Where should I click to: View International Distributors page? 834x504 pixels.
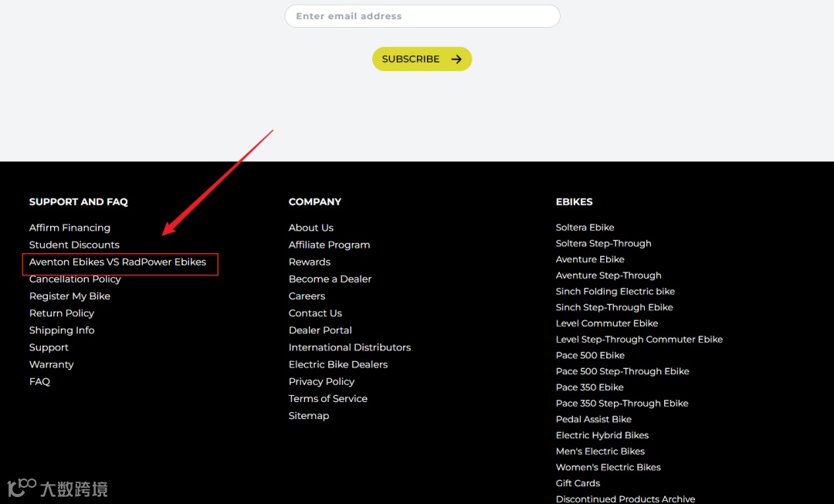(350, 347)
